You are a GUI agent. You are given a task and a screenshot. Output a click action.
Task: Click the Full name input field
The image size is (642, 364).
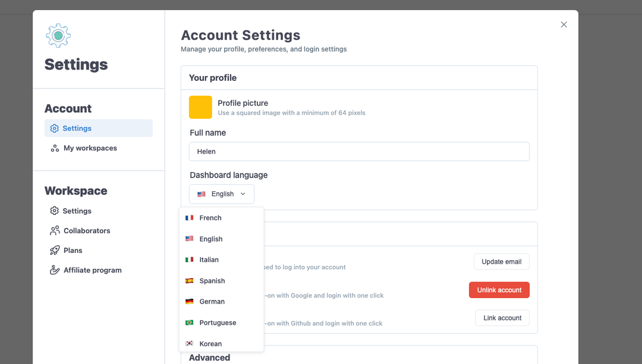click(x=359, y=151)
